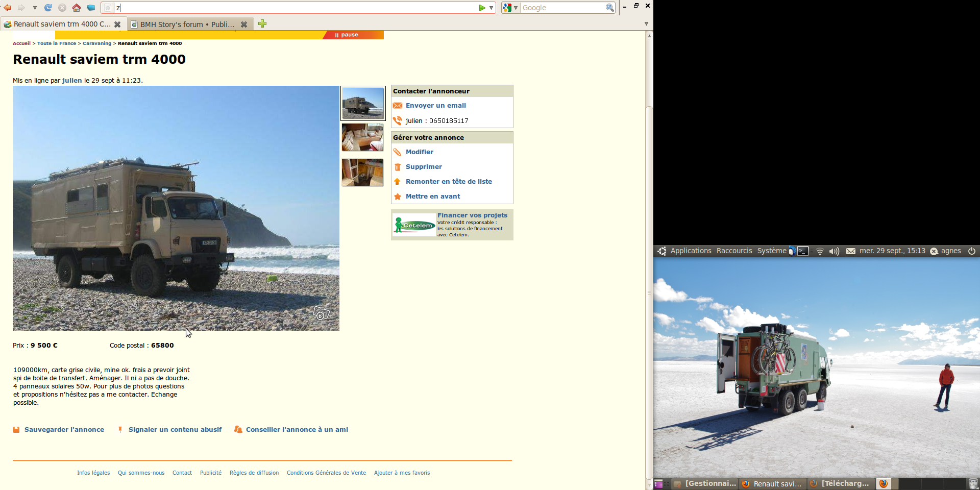
Task: Open the terminal launcher in top panel
Action: [803, 251]
